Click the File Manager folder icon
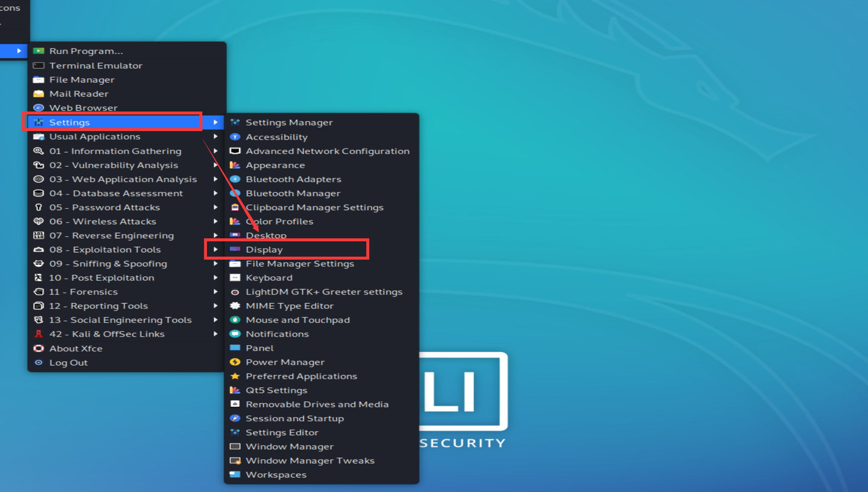The width and height of the screenshot is (868, 492). click(38, 80)
